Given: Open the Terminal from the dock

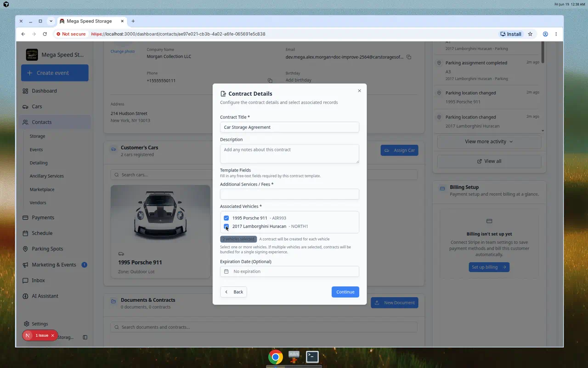Looking at the screenshot, I should pyautogui.click(x=312, y=356).
